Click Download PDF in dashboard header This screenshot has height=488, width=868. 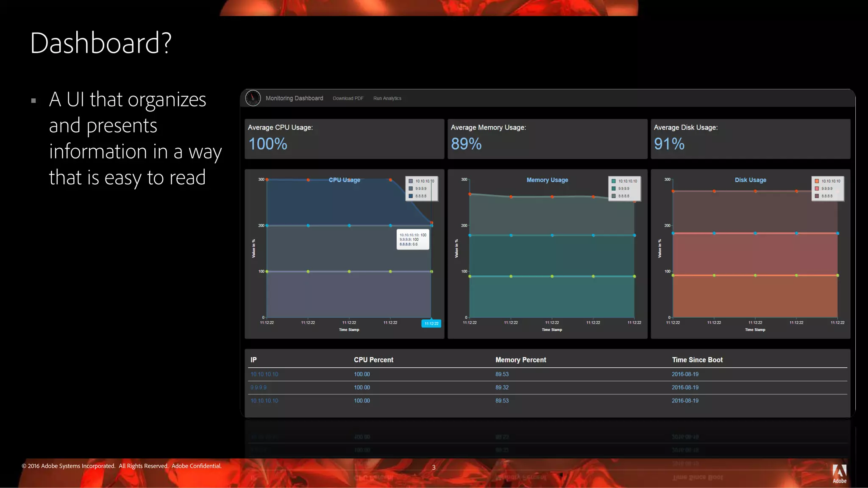click(348, 98)
